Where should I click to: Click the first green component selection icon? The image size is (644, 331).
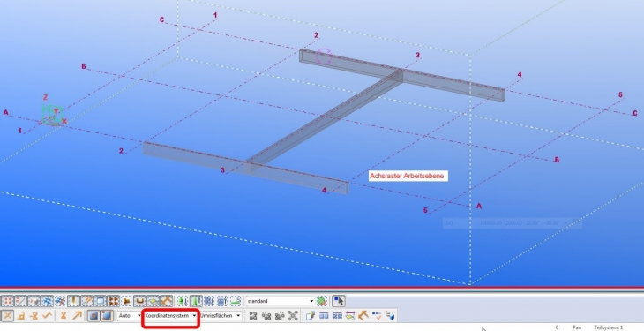coord(183,301)
